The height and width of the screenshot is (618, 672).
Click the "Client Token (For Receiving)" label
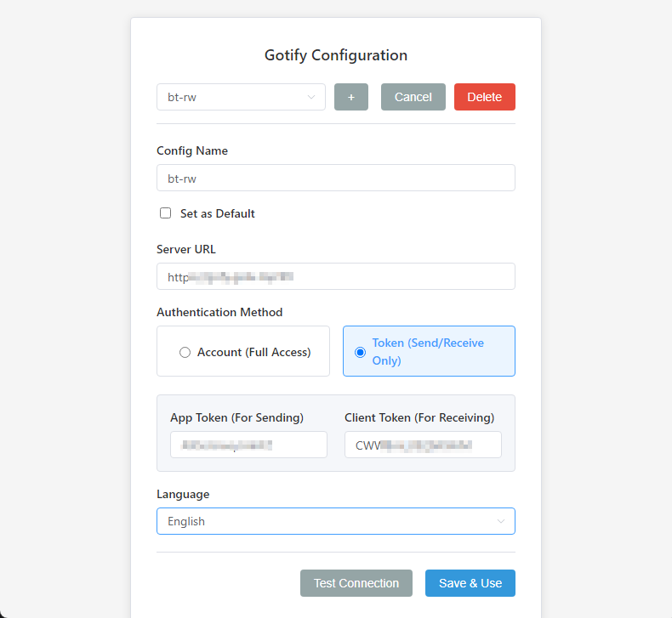coord(419,417)
